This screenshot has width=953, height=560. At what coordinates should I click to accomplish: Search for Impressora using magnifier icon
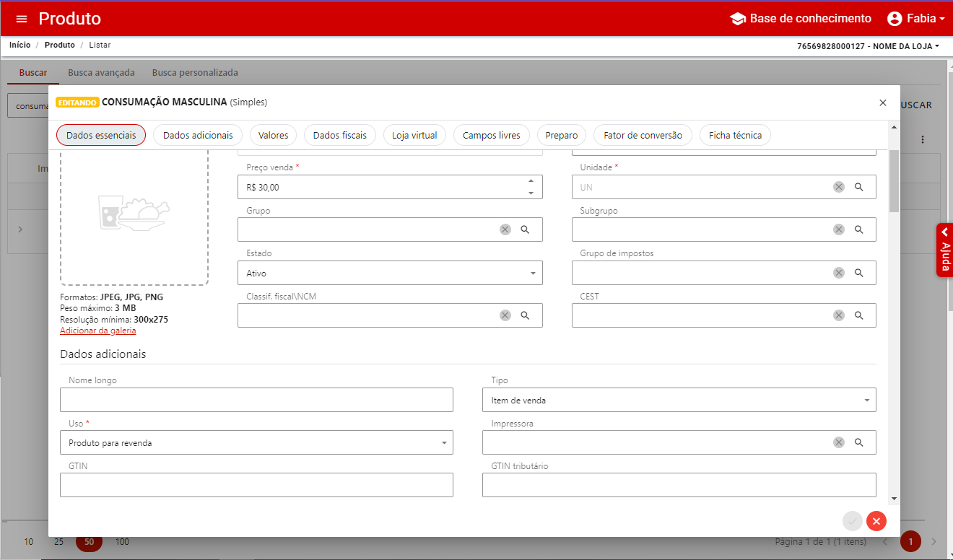(859, 442)
